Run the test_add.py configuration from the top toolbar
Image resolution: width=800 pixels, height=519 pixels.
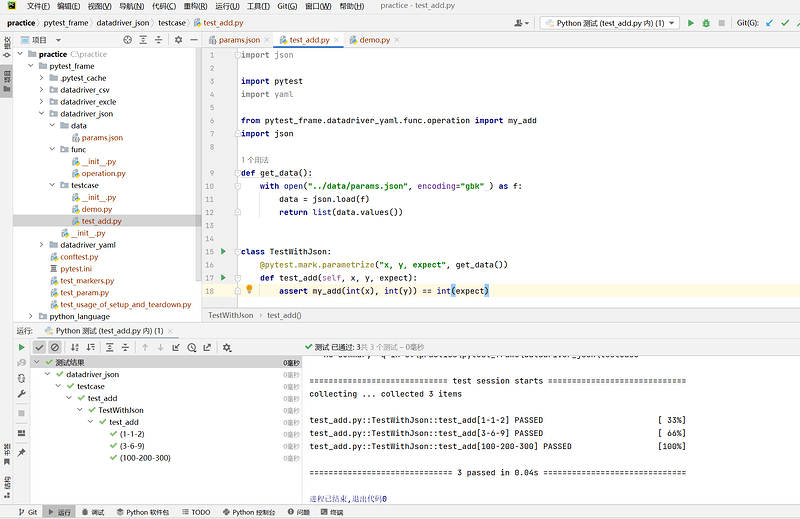[x=690, y=23]
